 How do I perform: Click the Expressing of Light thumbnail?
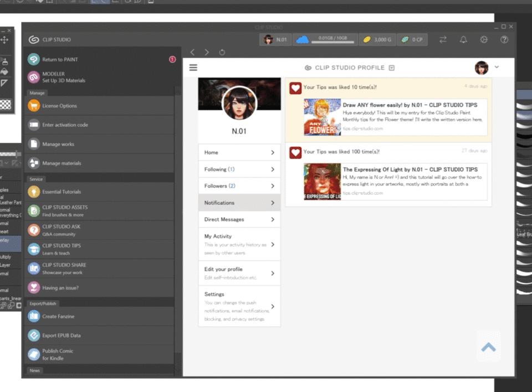323,182
